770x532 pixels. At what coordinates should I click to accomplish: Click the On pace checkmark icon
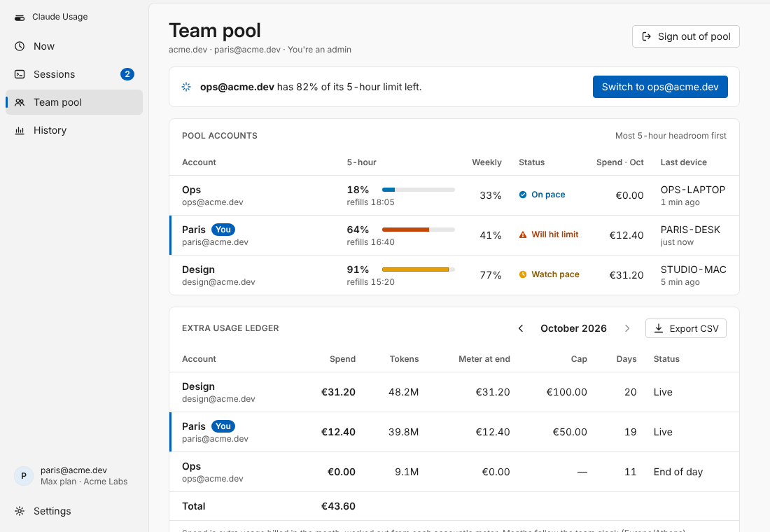point(523,195)
